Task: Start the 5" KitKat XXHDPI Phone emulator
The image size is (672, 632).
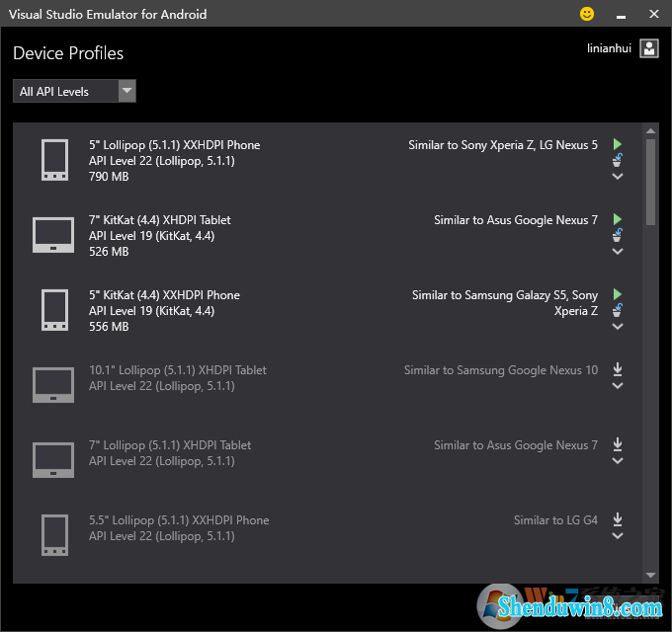Action: [617, 294]
